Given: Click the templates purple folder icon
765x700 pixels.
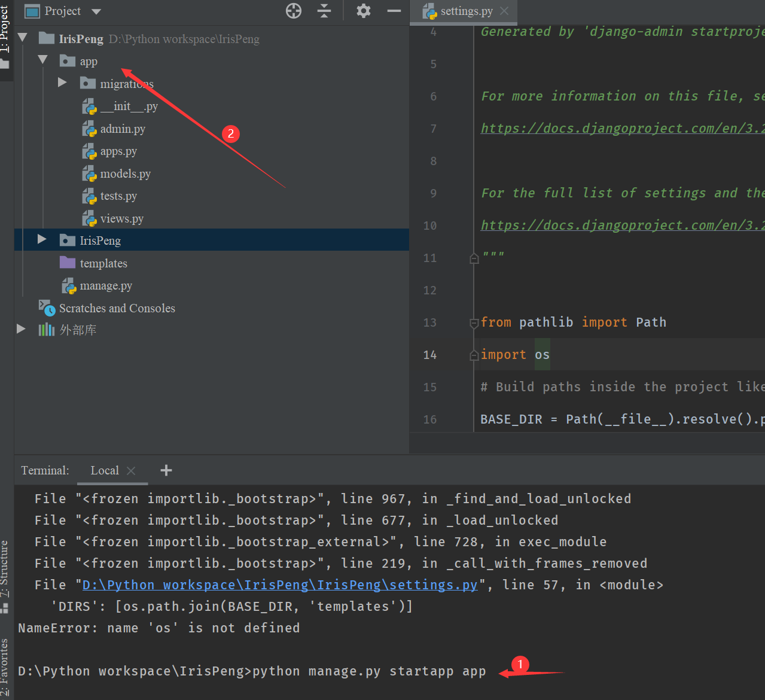Looking at the screenshot, I should (68, 263).
